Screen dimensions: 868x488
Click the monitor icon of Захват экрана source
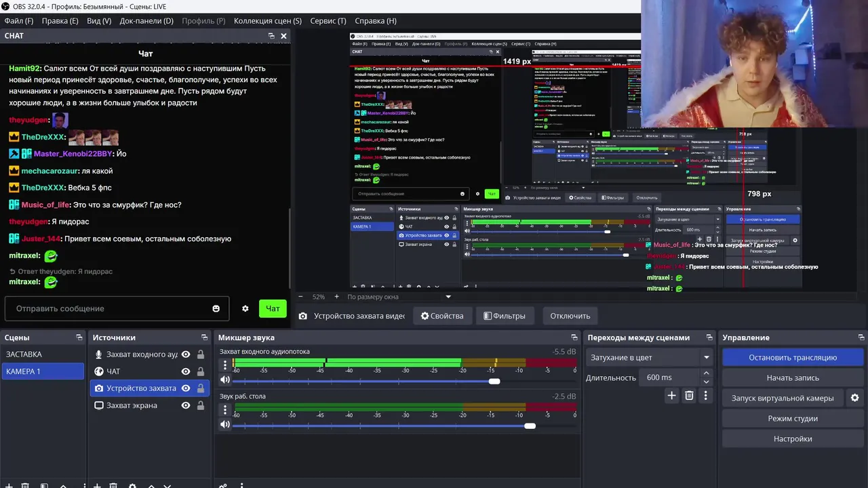[x=99, y=405]
